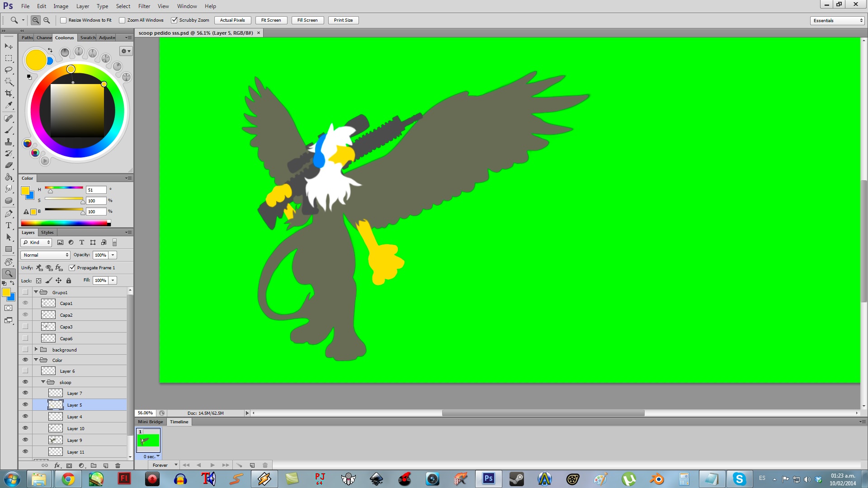
Task: Switch to the Timeline tab
Action: [x=179, y=422]
